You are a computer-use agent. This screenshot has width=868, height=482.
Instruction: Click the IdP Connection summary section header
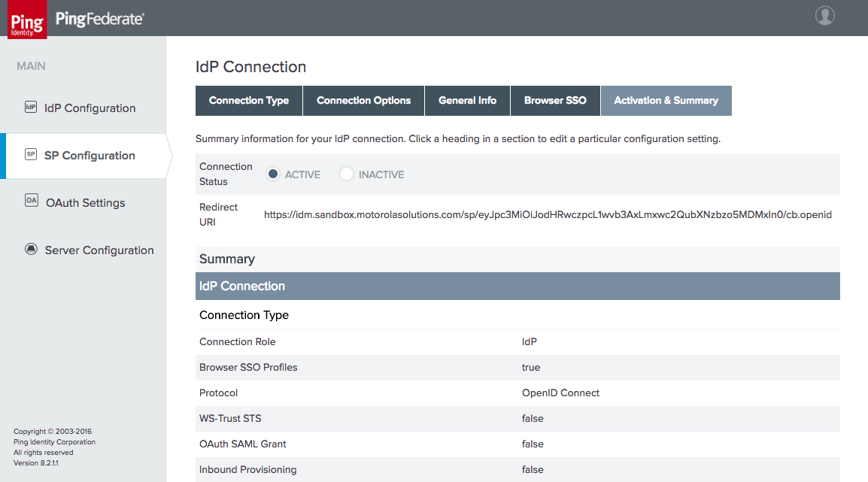coord(517,286)
